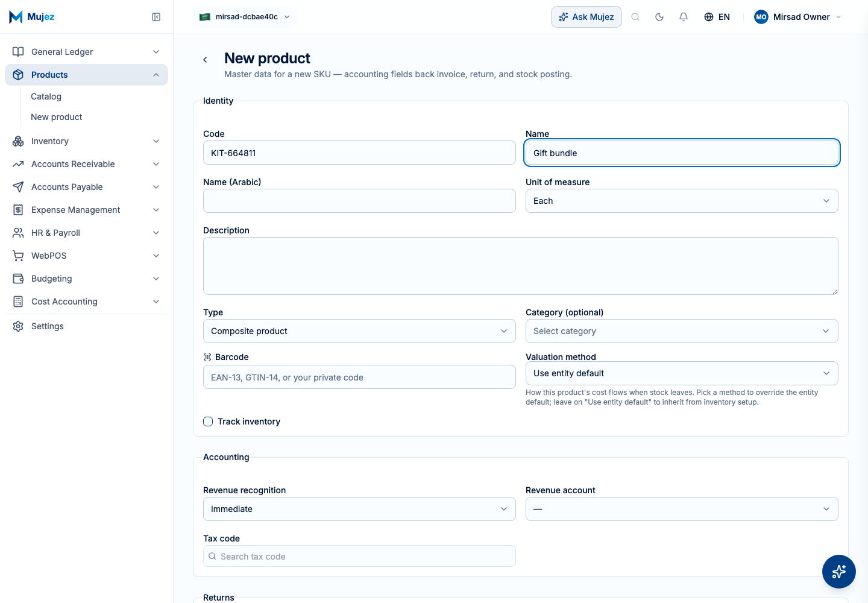Open the Cost Accounting section
Viewport: 868px width, 603px height.
pyautogui.click(x=86, y=301)
